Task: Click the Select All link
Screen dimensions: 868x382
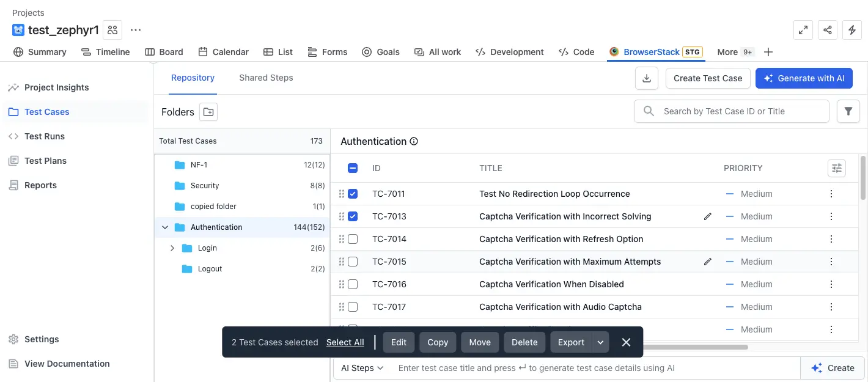Action: coord(345,342)
